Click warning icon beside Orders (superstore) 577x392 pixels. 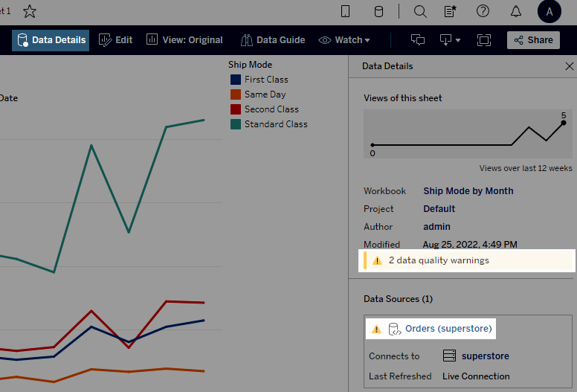click(376, 329)
